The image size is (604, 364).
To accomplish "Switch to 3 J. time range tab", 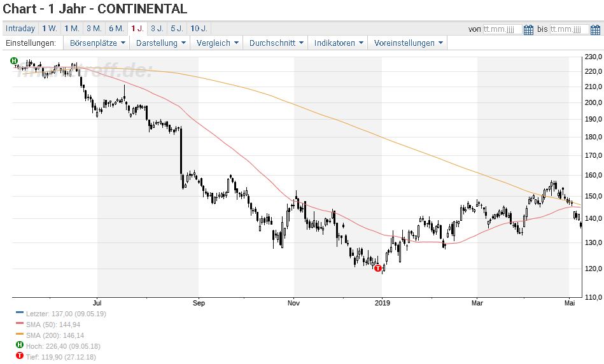I will (x=157, y=29).
